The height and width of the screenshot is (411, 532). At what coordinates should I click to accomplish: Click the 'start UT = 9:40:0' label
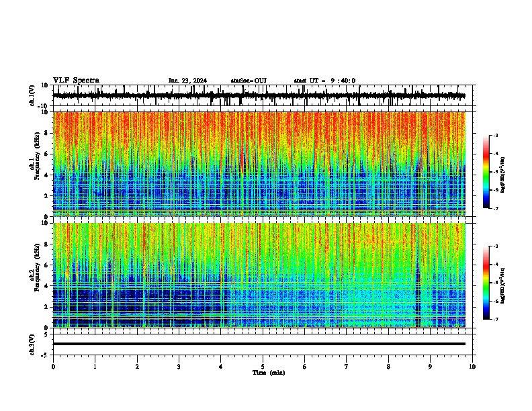[x=324, y=81]
